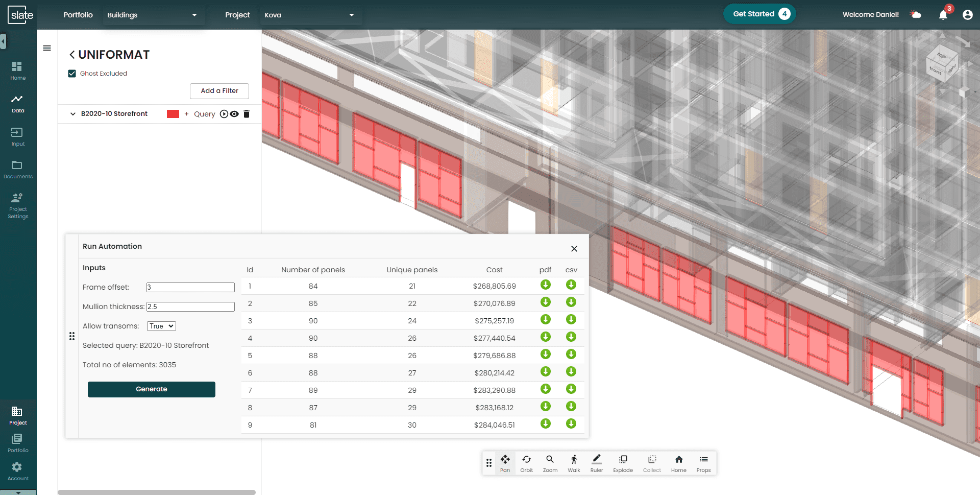Open the Data sidebar section
Screen dimensions: 980x495
18,104
